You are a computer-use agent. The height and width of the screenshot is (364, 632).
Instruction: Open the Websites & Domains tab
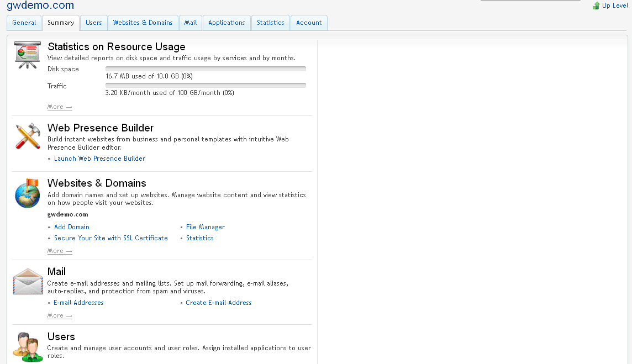tap(143, 23)
